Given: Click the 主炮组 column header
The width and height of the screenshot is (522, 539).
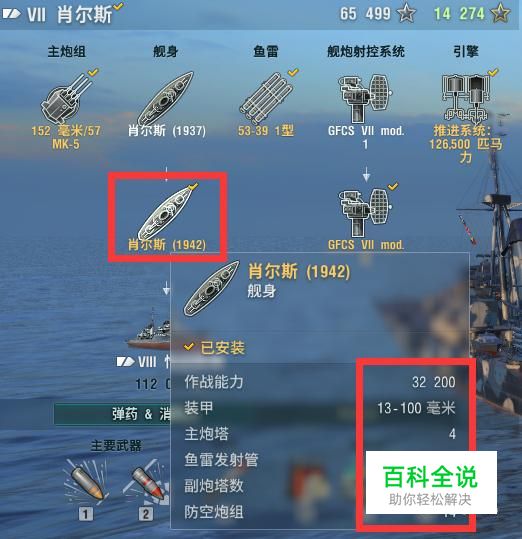Looking at the screenshot, I should (x=66, y=52).
